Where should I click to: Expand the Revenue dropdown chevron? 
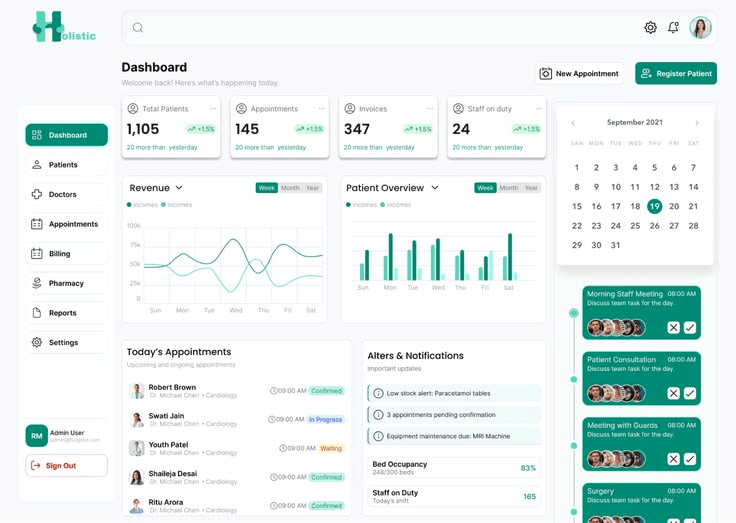click(x=179, y=188)
